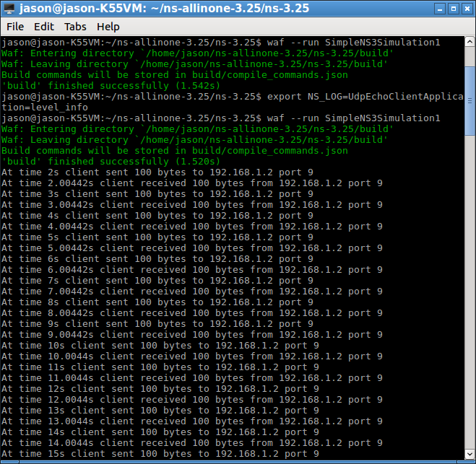Click 'At time 7.00442s client received' line
The width and height of the screenshot is (476, 464).
pyautogui.click(x=192, y=291)
